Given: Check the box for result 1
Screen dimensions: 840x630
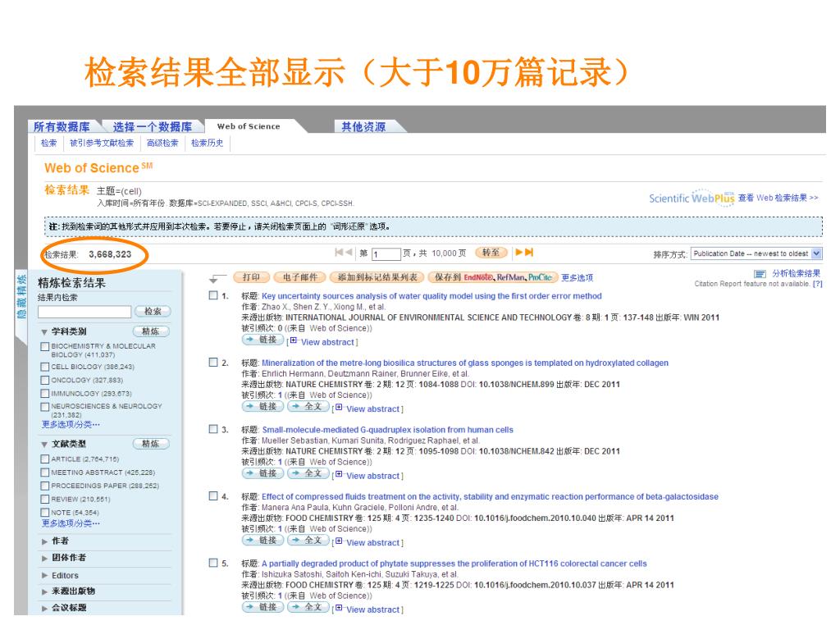Looking at the screenshot, I should tap(213, 295).
